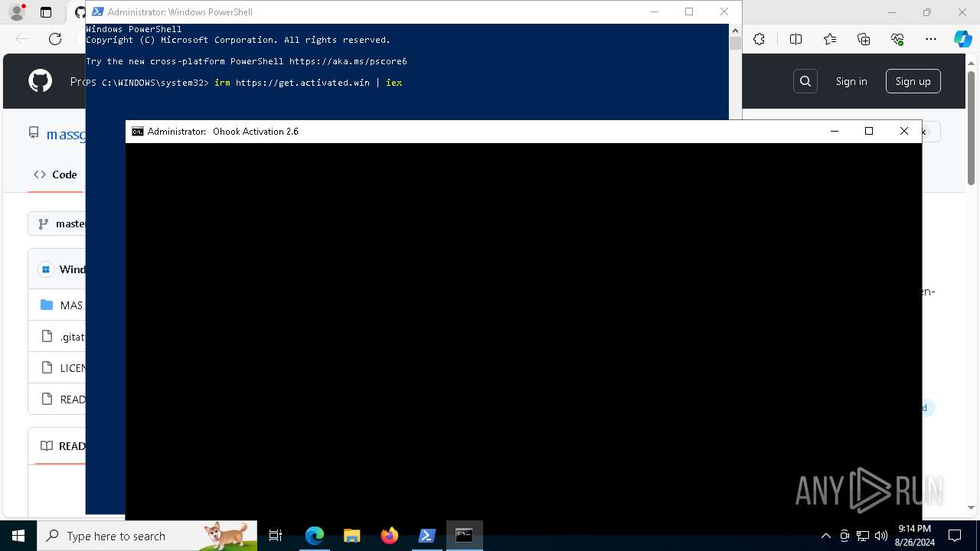Go back in Edge browser
This screenshot has height=551, width=980.
tap(21, 39)
